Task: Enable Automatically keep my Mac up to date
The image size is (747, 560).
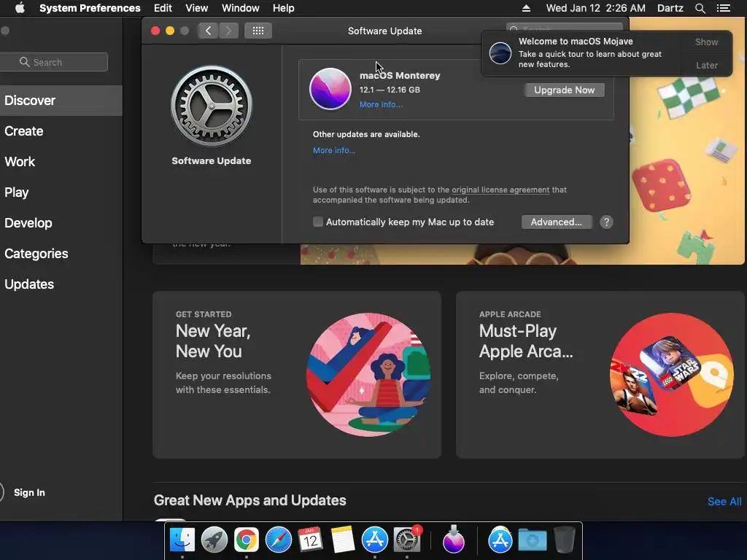Action: (x=318, y=222)
